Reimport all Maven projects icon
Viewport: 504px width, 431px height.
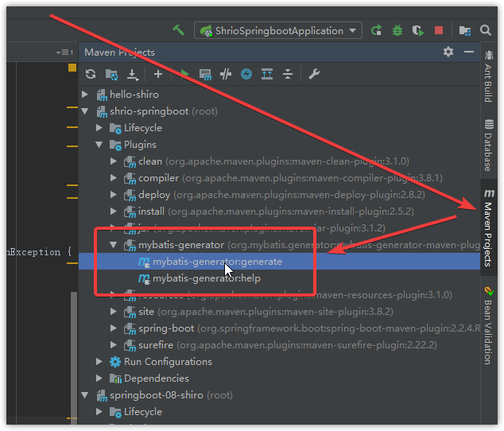91,74
